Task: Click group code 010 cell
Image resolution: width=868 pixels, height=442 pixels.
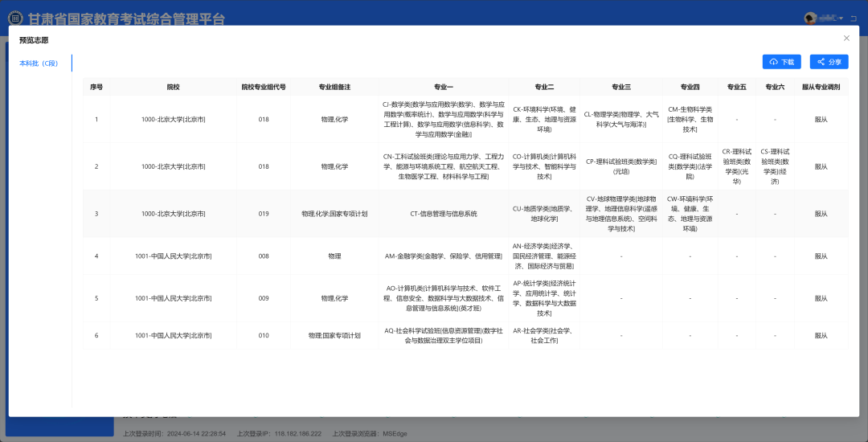Action: [264, 335]
